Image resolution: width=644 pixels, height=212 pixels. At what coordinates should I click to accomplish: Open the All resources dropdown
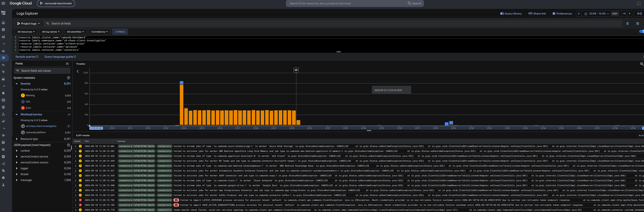26,32
